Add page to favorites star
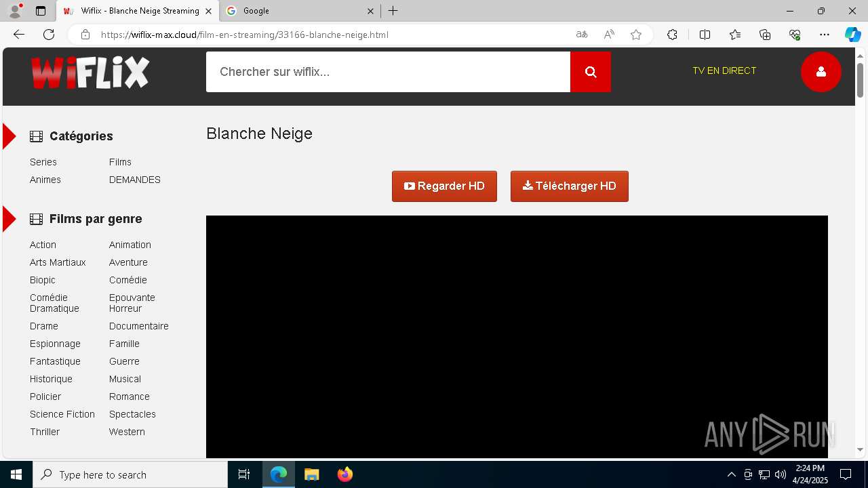 click(636, 35)
